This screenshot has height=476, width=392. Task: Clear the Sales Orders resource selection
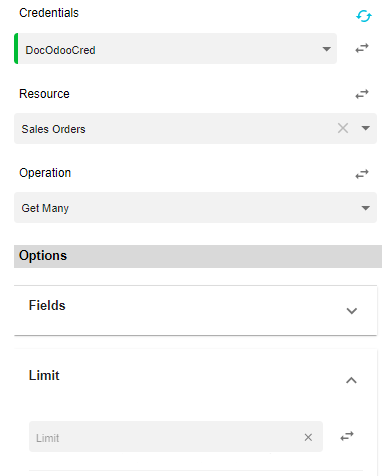point(343,128)
